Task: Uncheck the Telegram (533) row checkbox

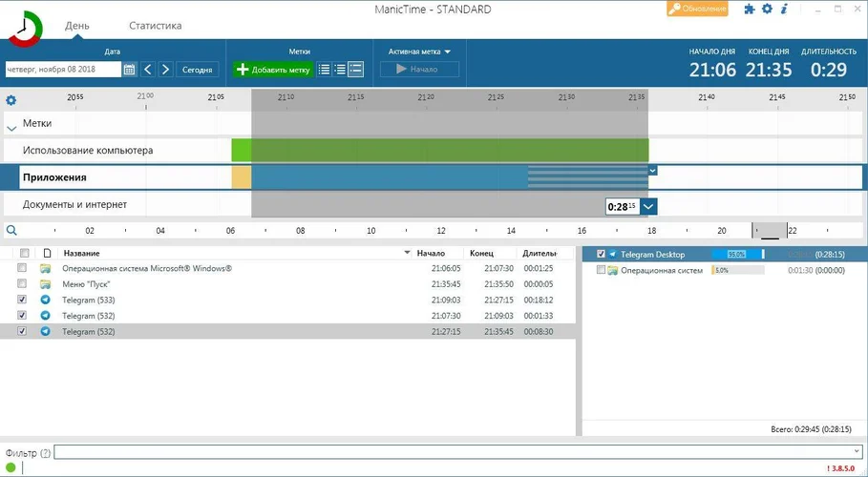Action: (x=22, y=300)
